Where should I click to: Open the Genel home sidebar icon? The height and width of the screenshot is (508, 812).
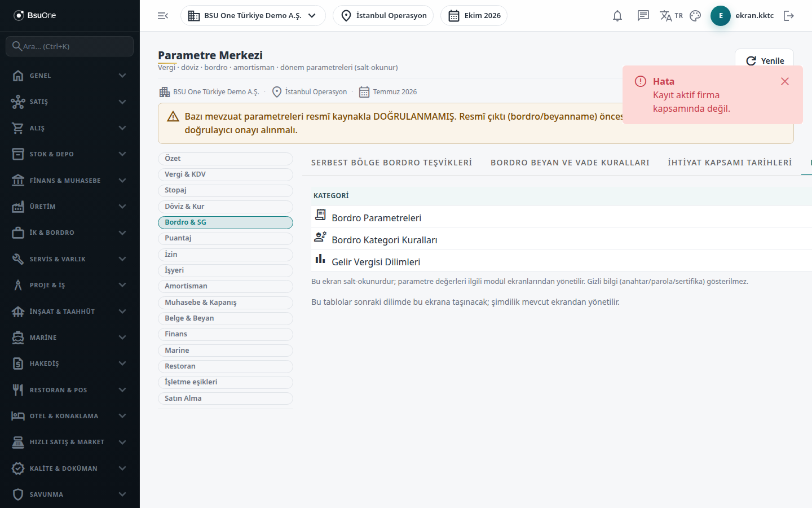pyautogui.click(x=18, y=76)
